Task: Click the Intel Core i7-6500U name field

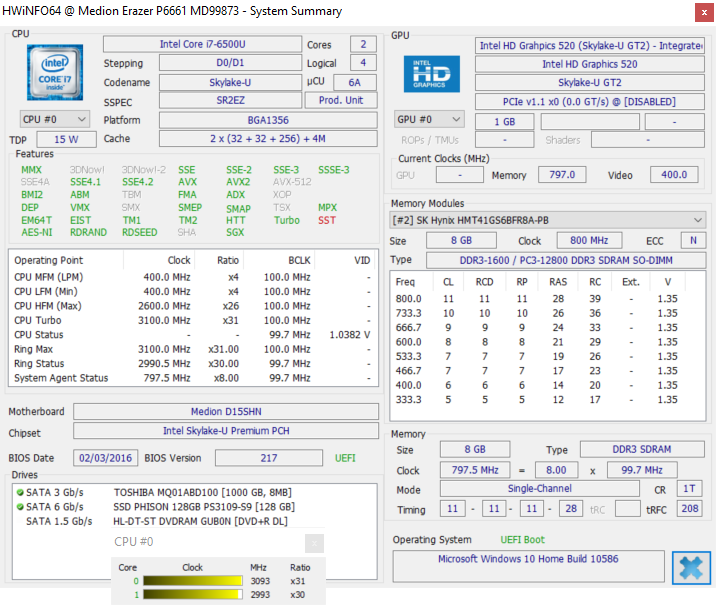Action: point(202,44)
